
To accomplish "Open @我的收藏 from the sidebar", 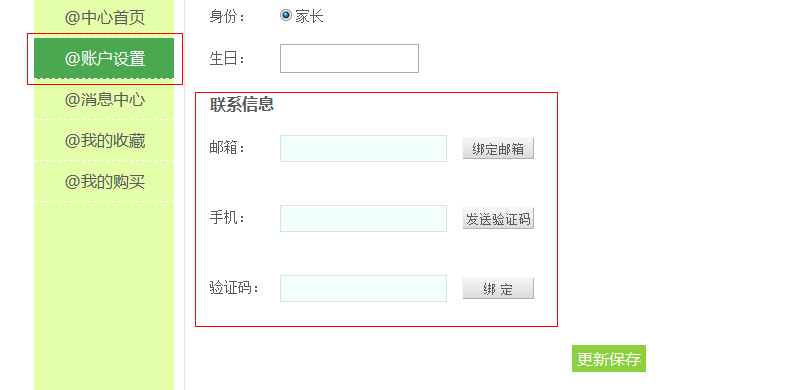I will [104, 140].
